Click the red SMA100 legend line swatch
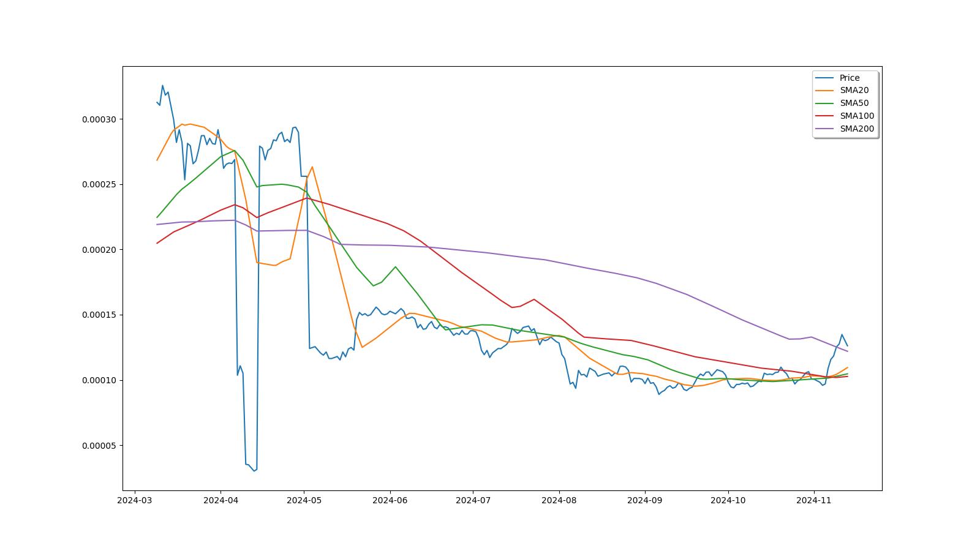Image resolution: width=980 pixels, height=551 pixels. [x=825, y=116]
